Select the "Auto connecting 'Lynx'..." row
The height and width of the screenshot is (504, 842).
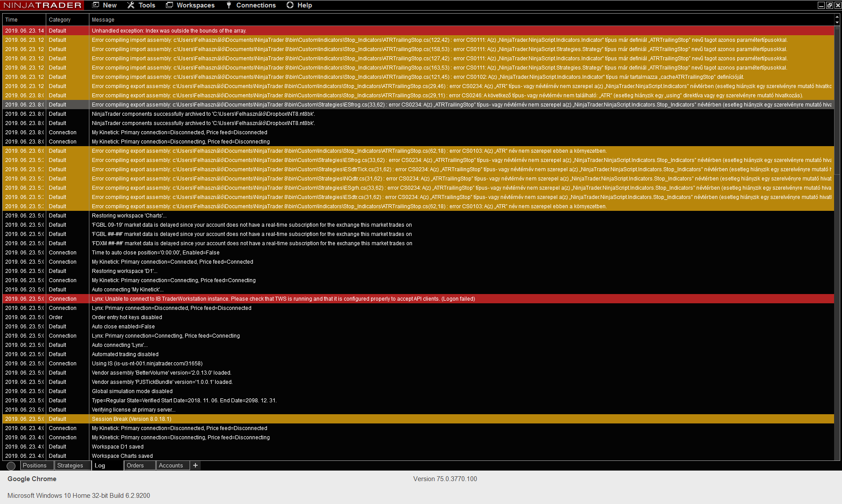[x=418, y=345]
